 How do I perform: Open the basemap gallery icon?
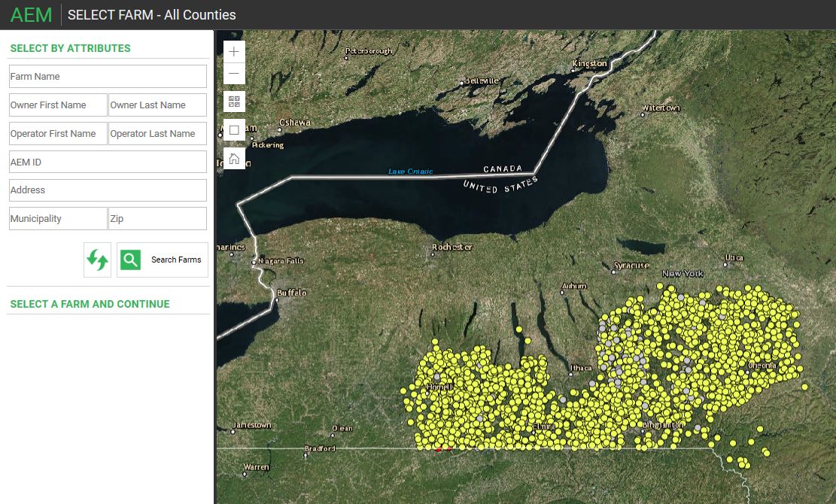[x=234, y=101]
